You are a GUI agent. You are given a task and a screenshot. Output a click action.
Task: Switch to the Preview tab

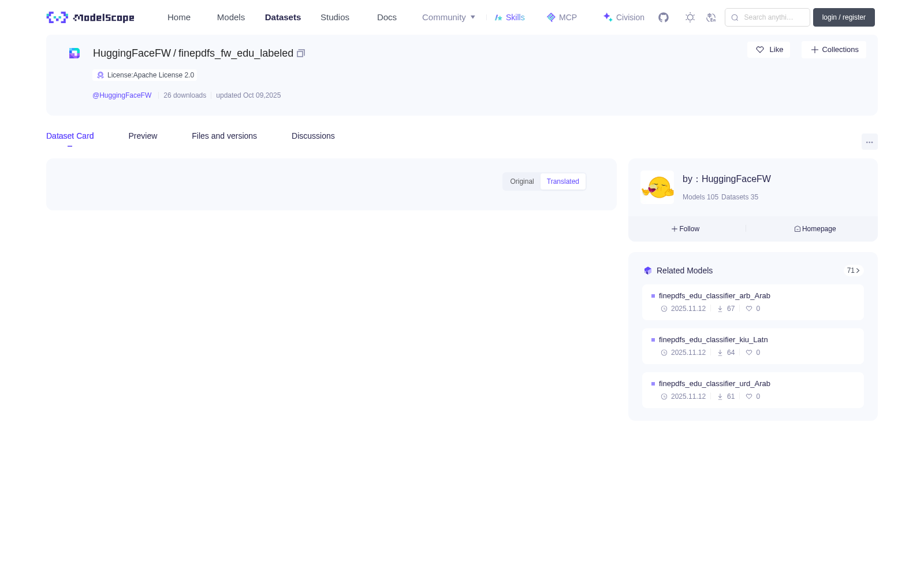[x=143, y=136]
